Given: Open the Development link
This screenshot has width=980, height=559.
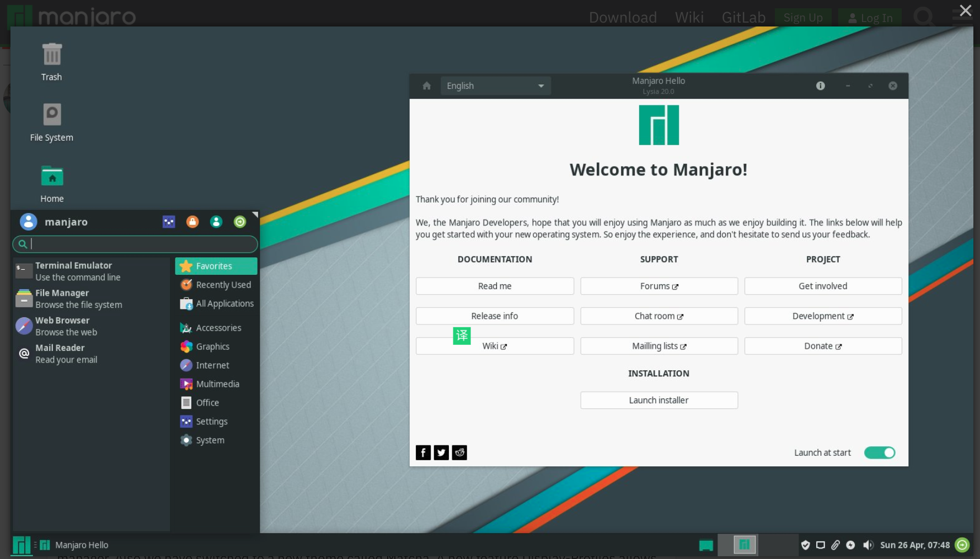Looking at the screenshot, I should [823, 316].
